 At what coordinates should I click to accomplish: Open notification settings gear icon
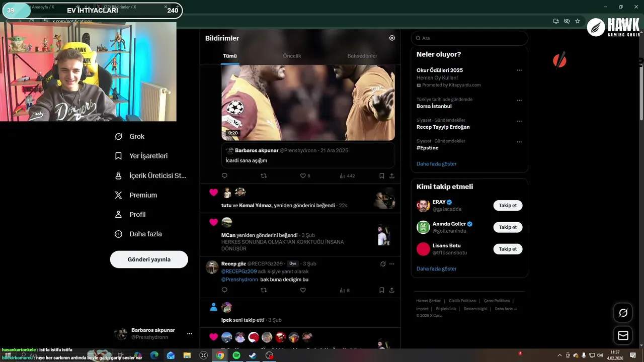pyautogui.click(x=392, y=38)
